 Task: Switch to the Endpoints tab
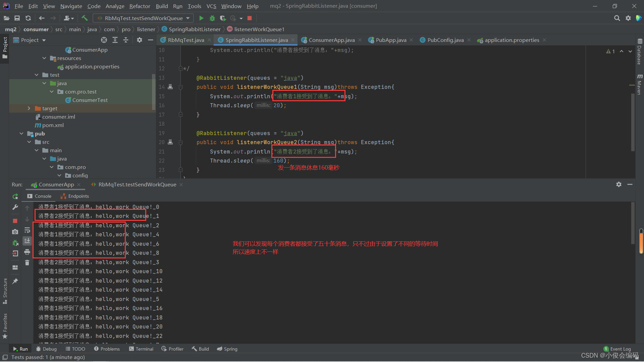click(x=74, y=196)
